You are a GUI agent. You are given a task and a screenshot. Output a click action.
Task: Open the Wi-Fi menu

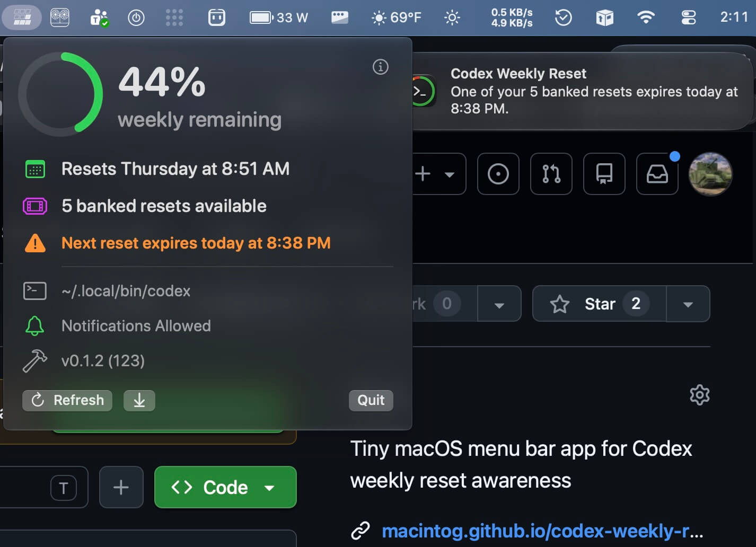(x=646, y=17)
